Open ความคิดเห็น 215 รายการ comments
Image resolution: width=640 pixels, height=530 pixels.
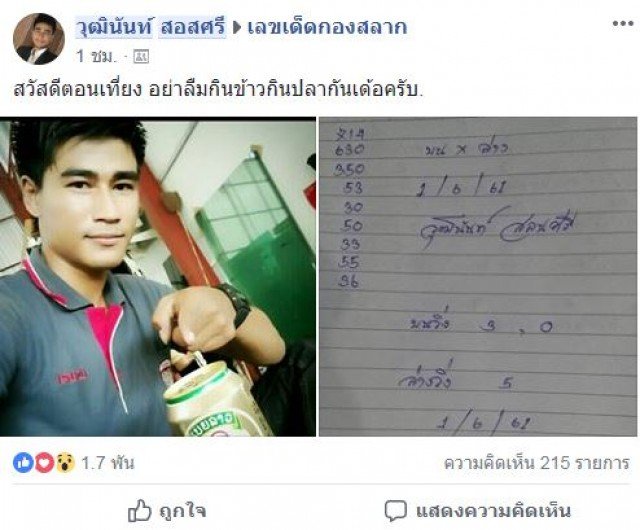coord(537,463)
